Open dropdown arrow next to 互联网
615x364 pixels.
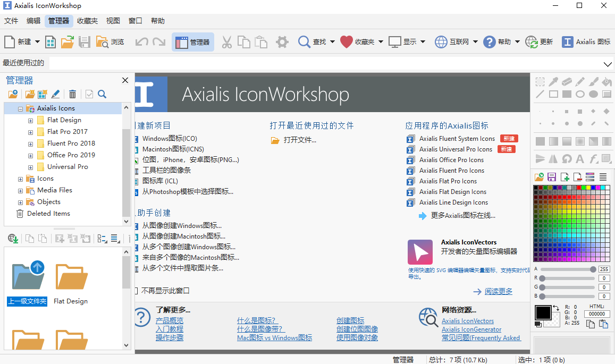coord(475,41)
